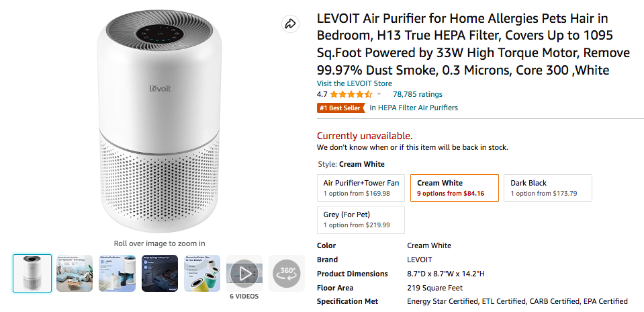
Task: Click the share arrow icon
Action: click(290, 24)
